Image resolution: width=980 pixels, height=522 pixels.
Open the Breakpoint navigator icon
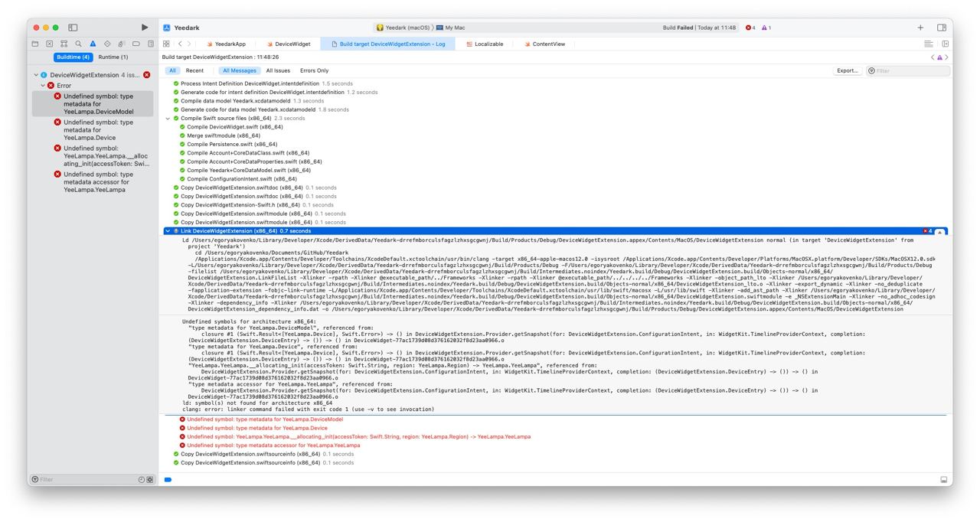click(x=136, y=44)
